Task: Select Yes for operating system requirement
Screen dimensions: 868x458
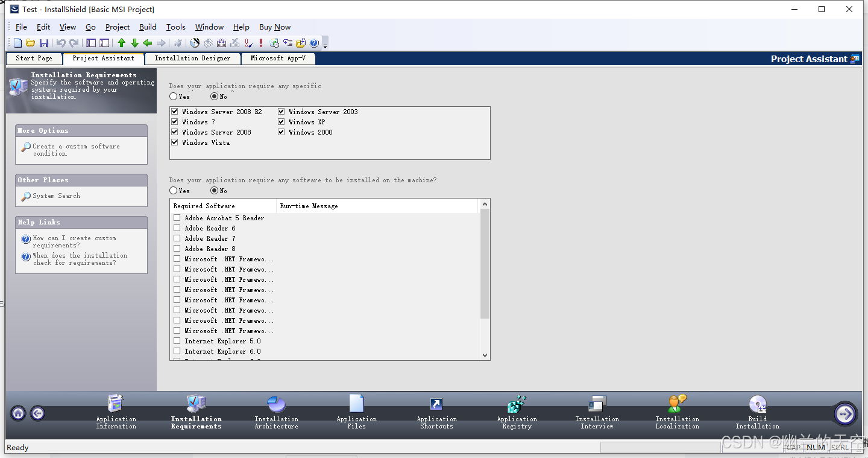Action: [x=174, y=97]
